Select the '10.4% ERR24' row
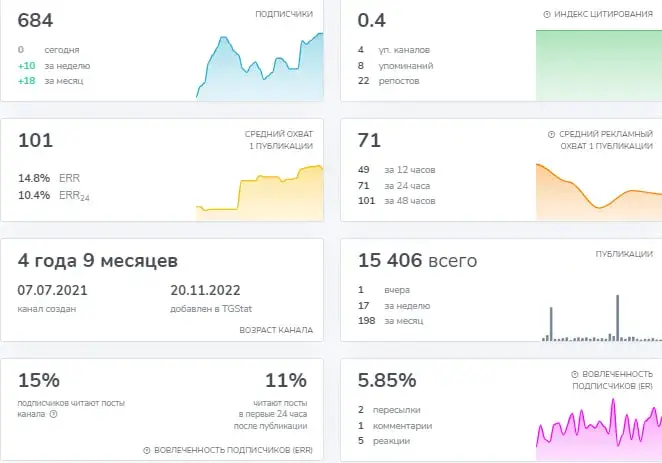The height and width of the screenshot is (463, 662). tap(54, 195)
